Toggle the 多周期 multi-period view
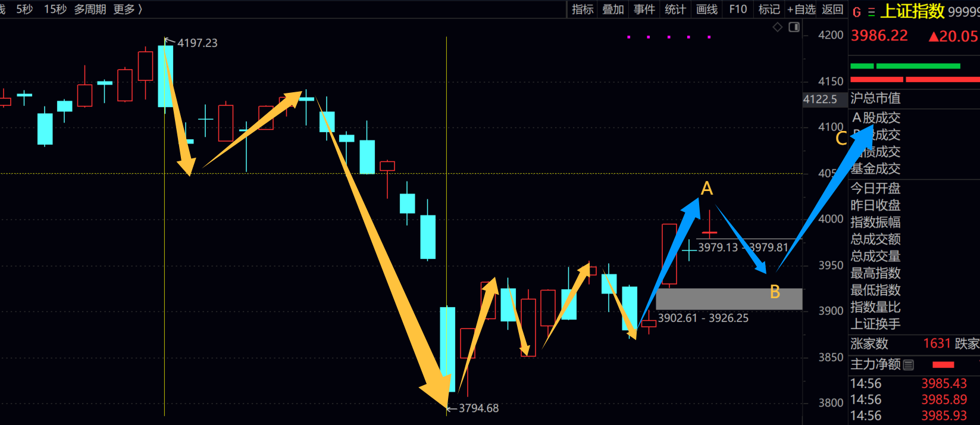Viewport: 980px width, 425px height. pyautogui.click(x=90, y=10)
